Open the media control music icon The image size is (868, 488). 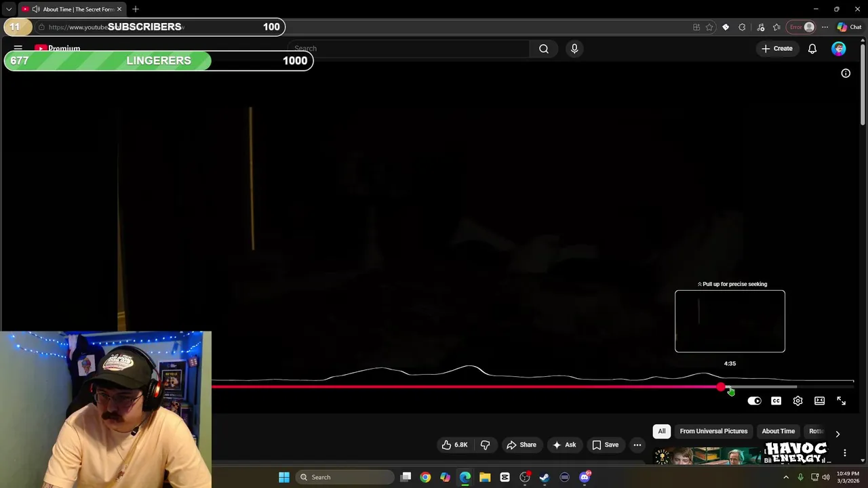coord(760,27)
